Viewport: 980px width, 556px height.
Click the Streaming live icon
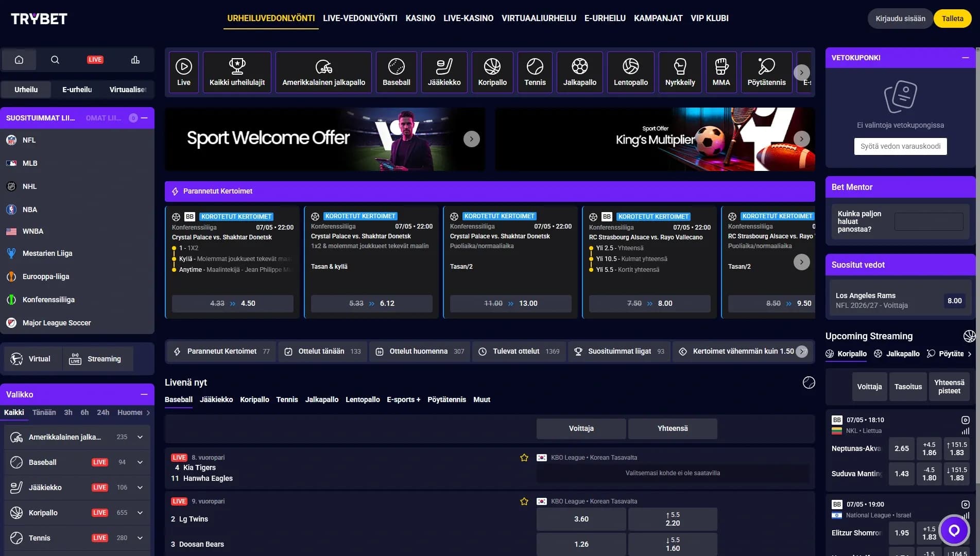(75, 359)
